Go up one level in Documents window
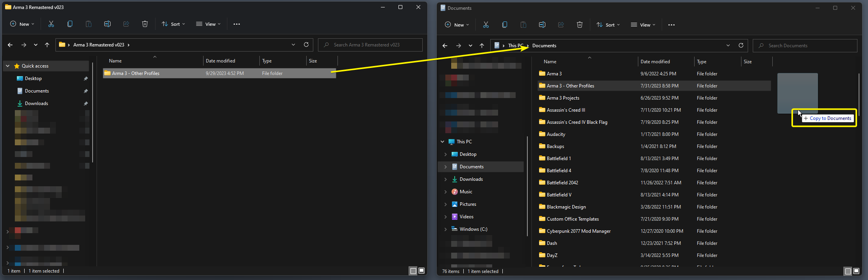The width and height of the screenshot is (868, 280). pos(482,46)
